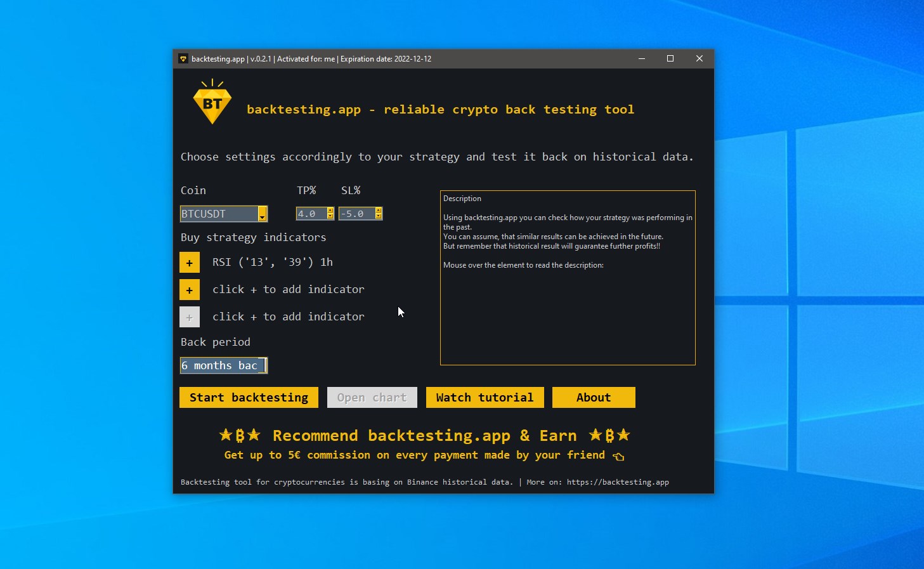The height and width of the screenshot is (569, 924).
Task: Click the disabled Open chart button
Action: (372, 397)
